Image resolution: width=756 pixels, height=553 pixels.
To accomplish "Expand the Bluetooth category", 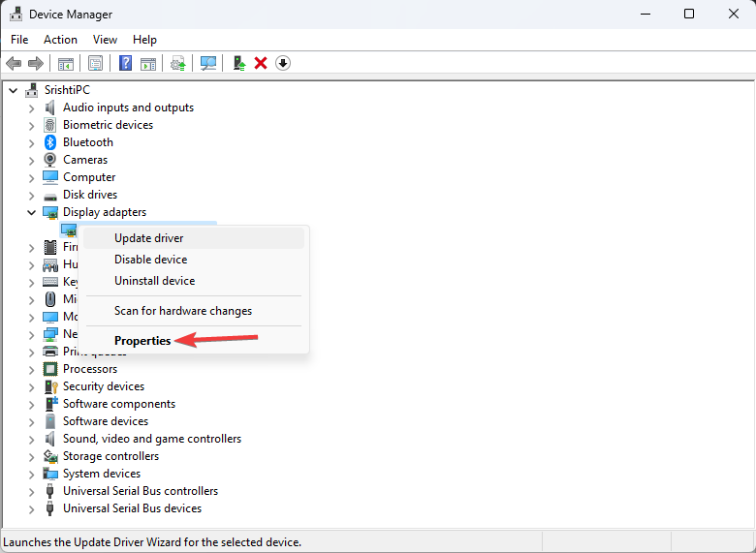I will [32, 143].
